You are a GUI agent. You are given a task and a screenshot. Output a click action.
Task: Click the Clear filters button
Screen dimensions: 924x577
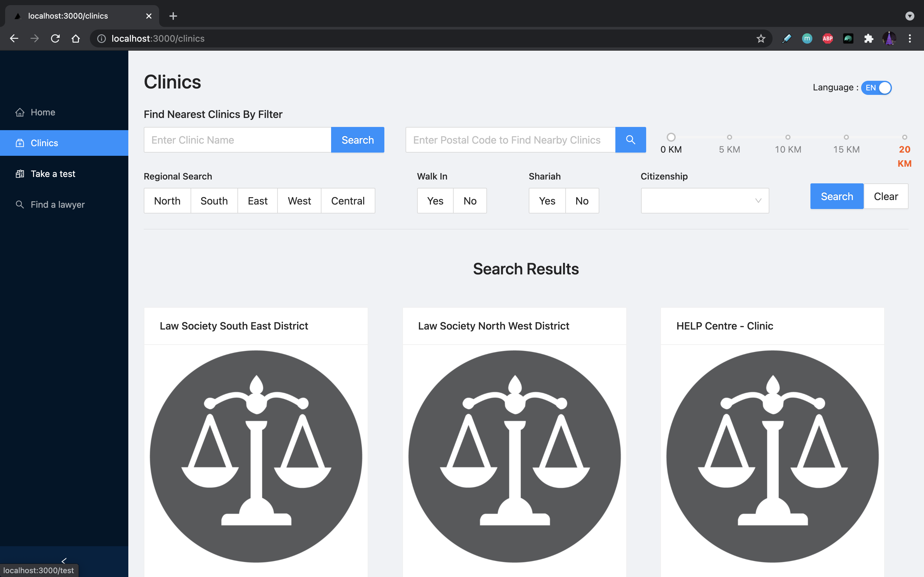886,196
